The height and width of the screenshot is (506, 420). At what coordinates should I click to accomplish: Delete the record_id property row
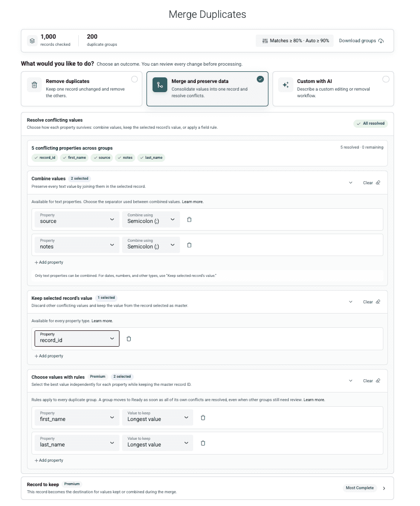129,339
